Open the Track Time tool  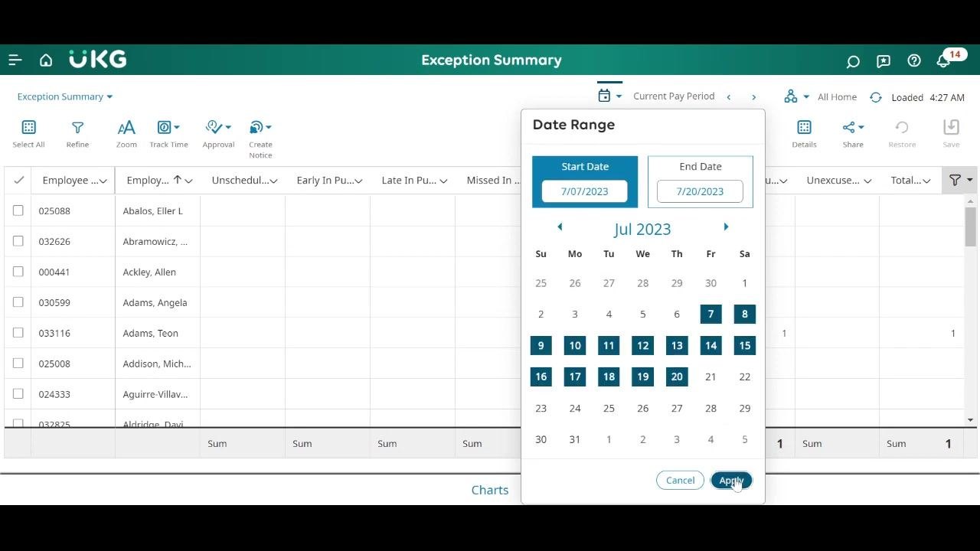tap(168, 134)
